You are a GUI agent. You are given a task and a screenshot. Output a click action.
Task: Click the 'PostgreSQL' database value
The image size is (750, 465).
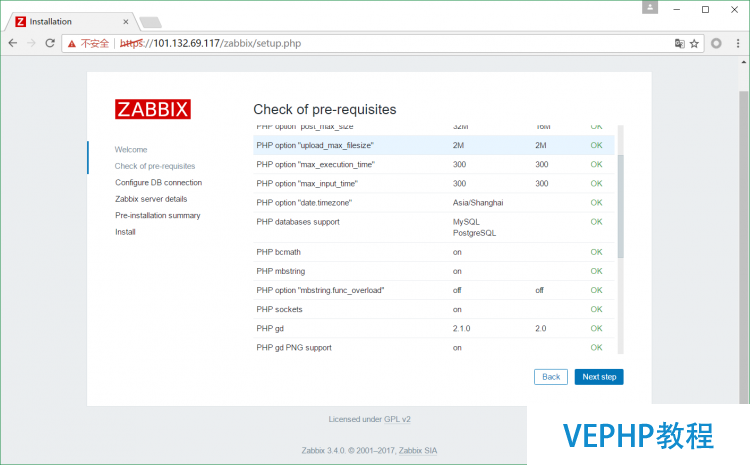pyautogui.click(x=474, y=232)
